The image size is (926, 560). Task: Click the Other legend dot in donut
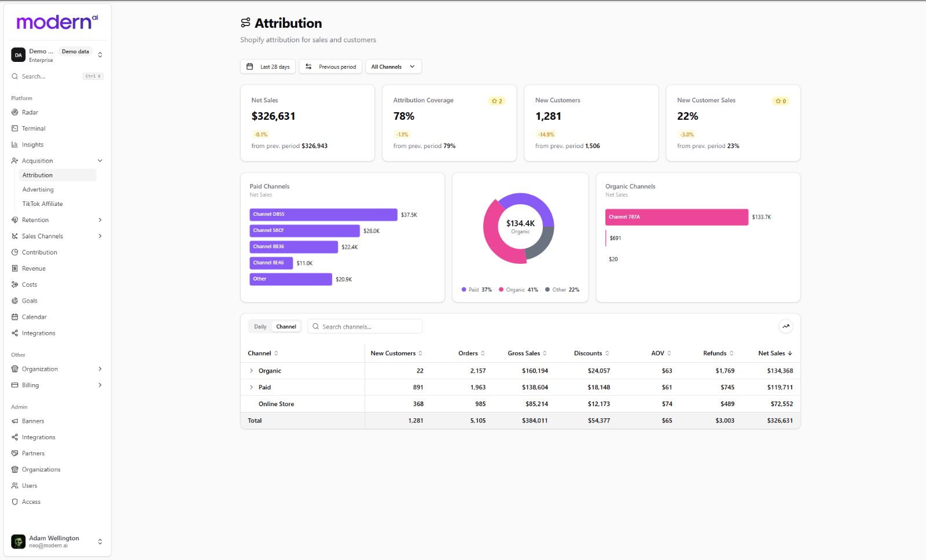click(547, 290)
